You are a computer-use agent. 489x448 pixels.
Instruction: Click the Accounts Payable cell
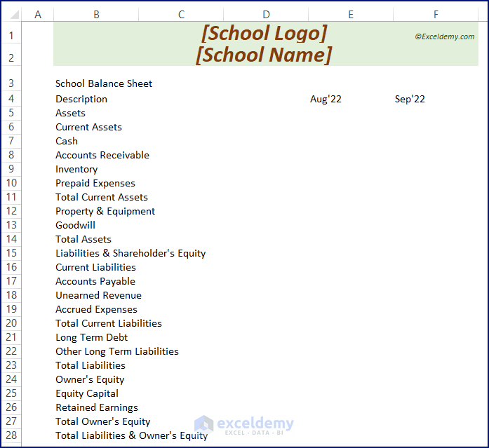pyautogui.click(x=95, y=281)
